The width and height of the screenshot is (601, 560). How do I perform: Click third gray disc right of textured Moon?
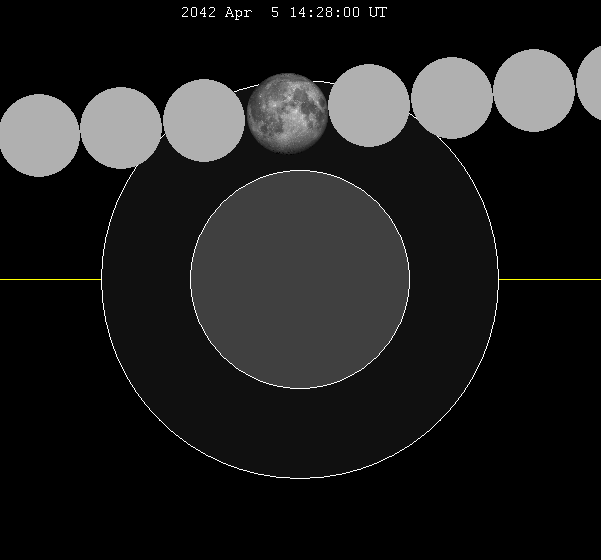pyautogui.click(x=534, y=90)
